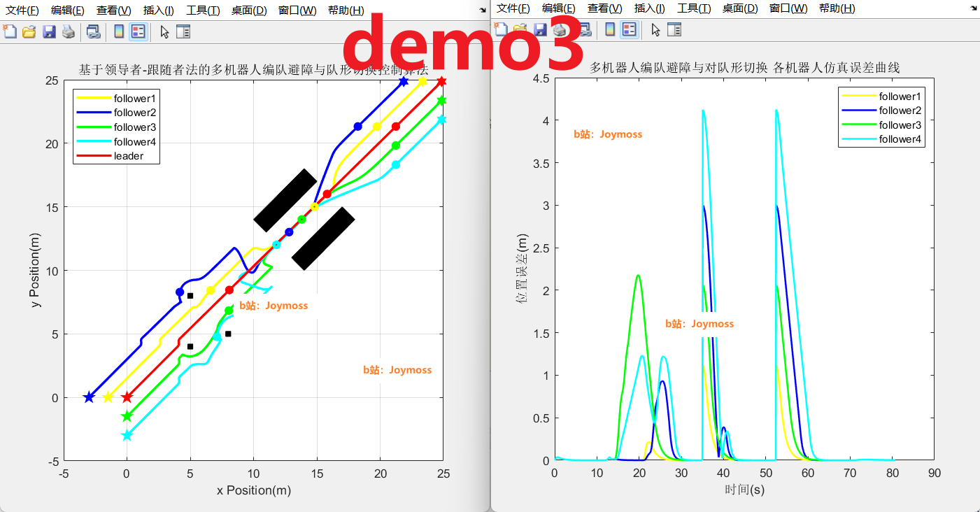Click New Figure icon in left window
The width and height of the screenshot is (980, 512).
point(10,31)
